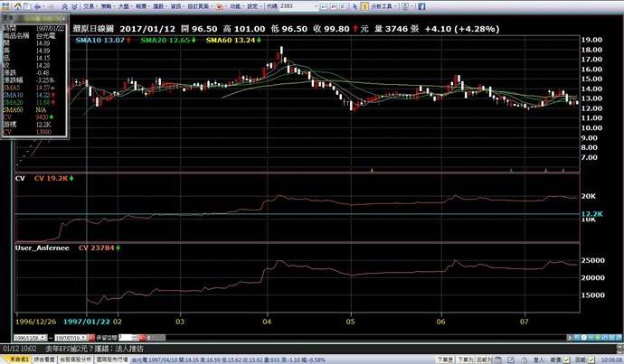Click the CV indicator panel title

19,179
